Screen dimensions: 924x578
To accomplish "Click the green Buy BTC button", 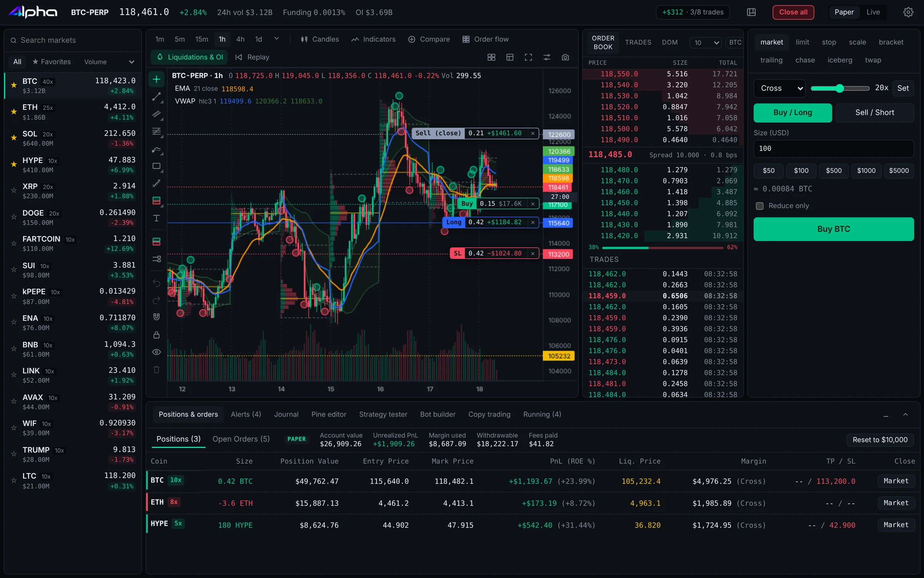I will coord(834,229).
